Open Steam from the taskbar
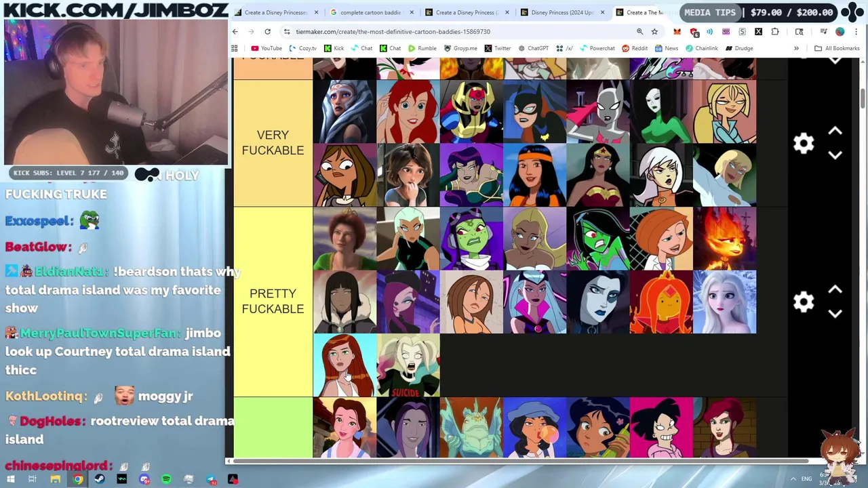Screen dimensions: 868x488 pos(100,479)
